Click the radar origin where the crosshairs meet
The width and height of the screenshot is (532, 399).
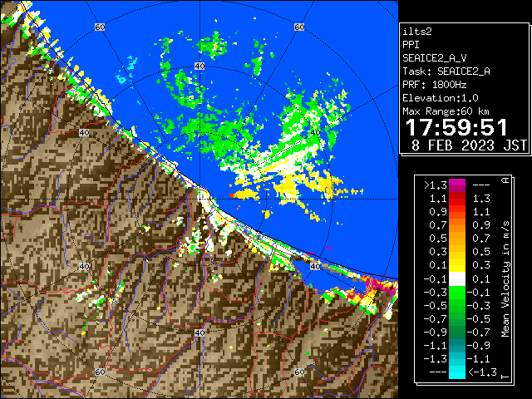[199, 199]
